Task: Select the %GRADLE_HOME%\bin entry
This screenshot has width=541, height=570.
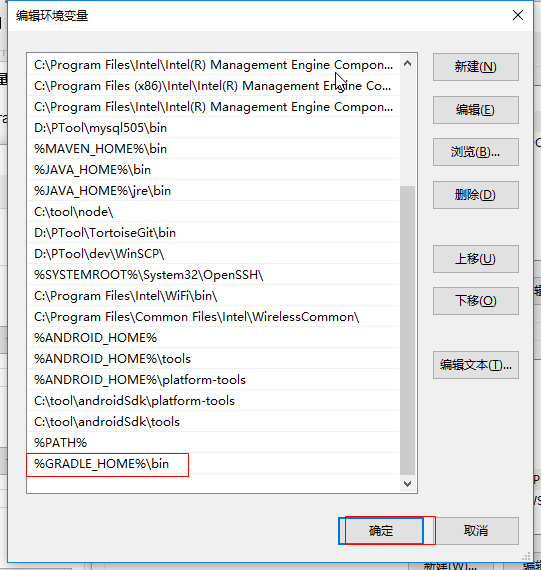Action: pyautogui.click(x=213, y=464)
